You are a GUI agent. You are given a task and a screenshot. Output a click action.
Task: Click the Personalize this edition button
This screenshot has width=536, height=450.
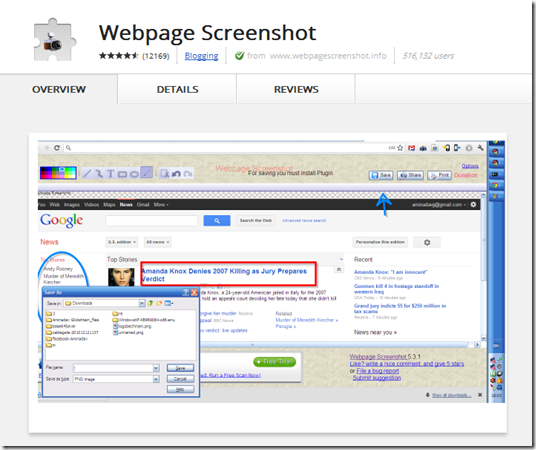380,242
